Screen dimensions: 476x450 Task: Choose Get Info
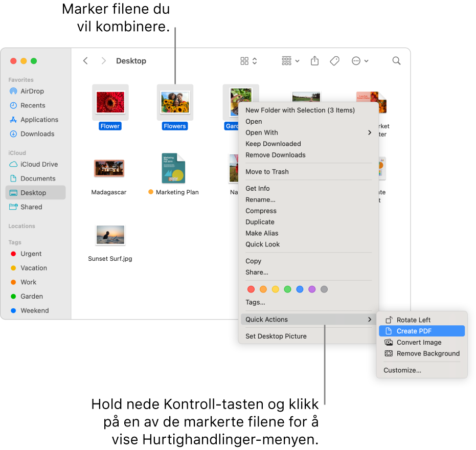point(308,189)
